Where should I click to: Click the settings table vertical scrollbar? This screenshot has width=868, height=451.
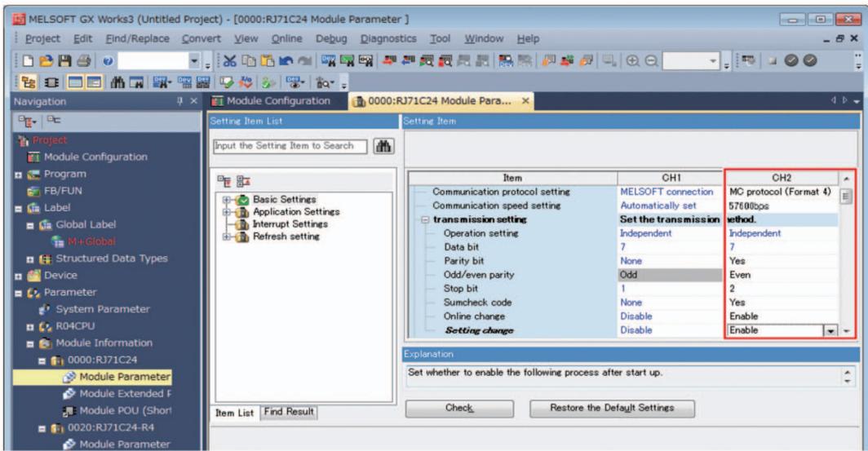point(846,255)
